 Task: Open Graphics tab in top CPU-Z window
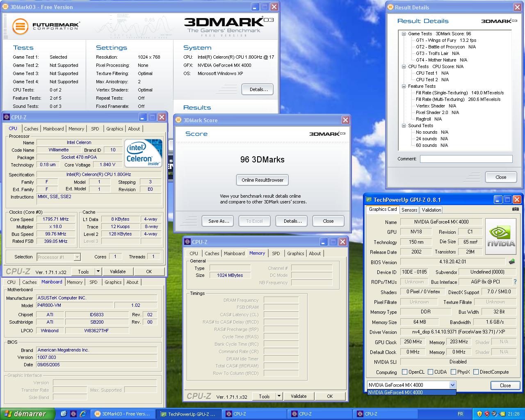pyautogui.click(x=115, y=128)
